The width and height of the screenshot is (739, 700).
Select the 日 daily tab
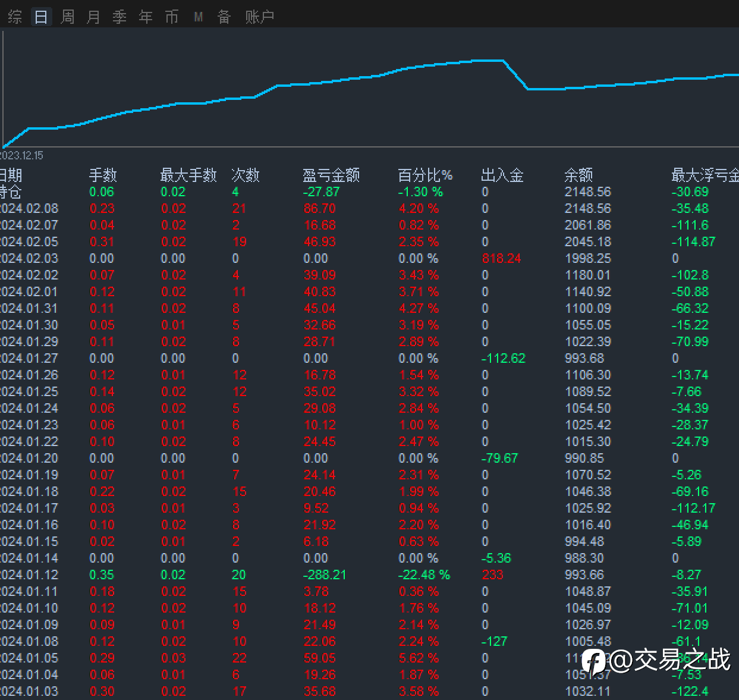coord(41,17)
